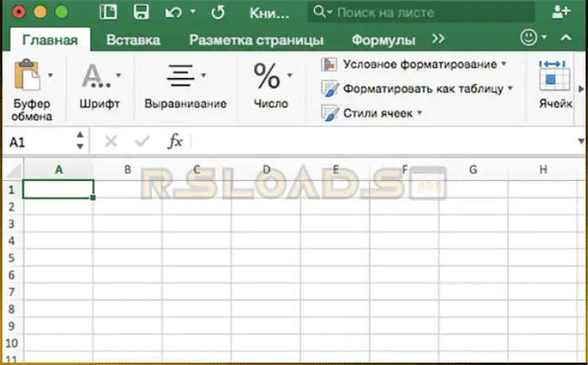Click the Ячейки cells group icon
588x365 pixels.
tap(555, 77)
